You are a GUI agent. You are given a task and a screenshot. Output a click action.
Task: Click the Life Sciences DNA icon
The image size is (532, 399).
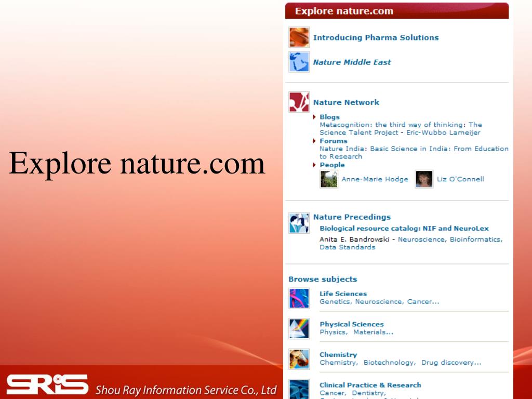(x=299, y=298)
